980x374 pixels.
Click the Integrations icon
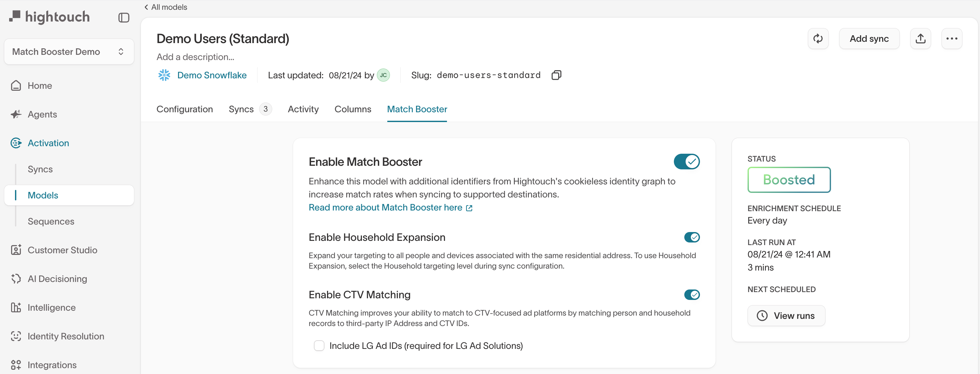pos(16,365)
